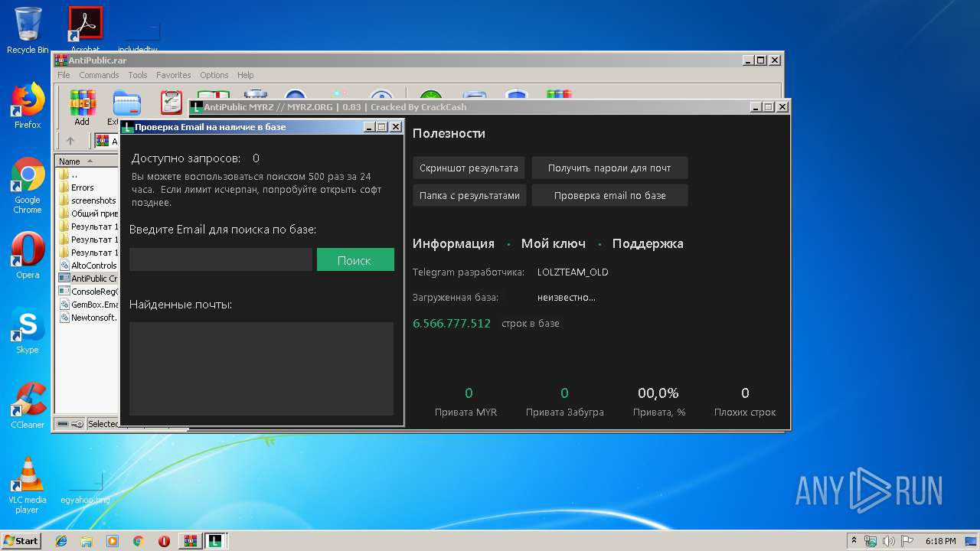The image size is (980, 551).
Task: Click Плохих строк counter label
Action: click(x=745, y=412)
